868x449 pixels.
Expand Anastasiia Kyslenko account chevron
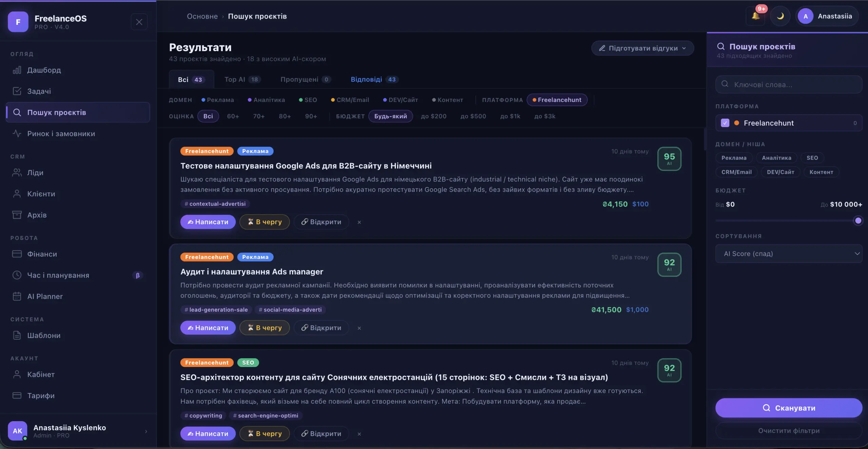tap(146, 431)
